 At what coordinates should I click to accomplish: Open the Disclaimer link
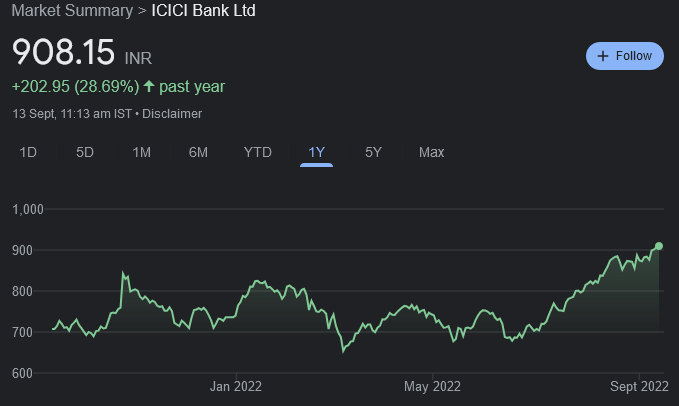[172, 113]
